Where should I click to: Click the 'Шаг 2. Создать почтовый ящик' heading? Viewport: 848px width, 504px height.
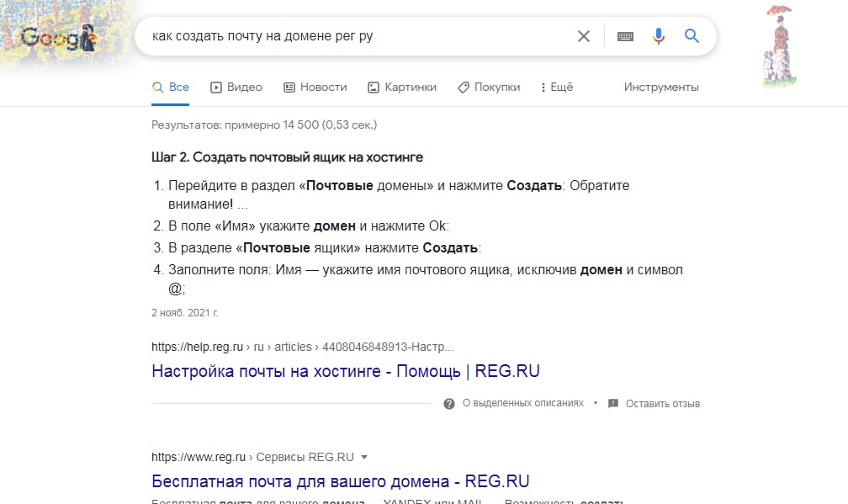[x=287, y=157]
